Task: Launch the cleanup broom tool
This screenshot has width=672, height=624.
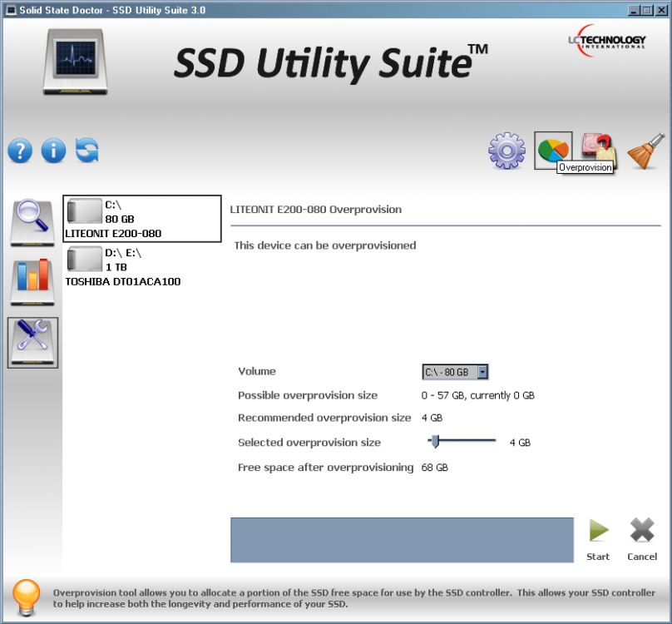Action: [645, 151]
